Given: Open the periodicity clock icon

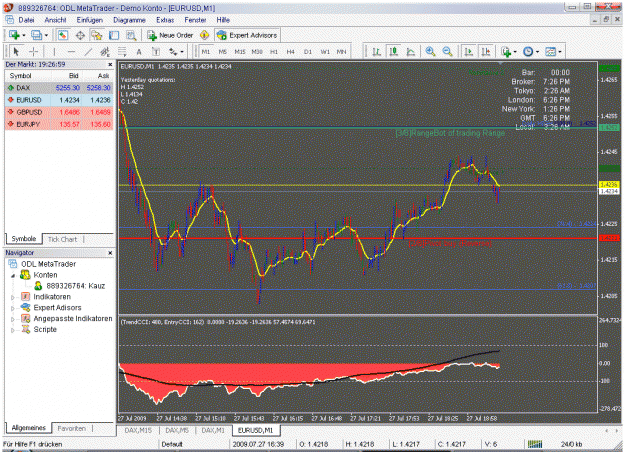Looking at the screenshot, I should (x=528, y=51).
